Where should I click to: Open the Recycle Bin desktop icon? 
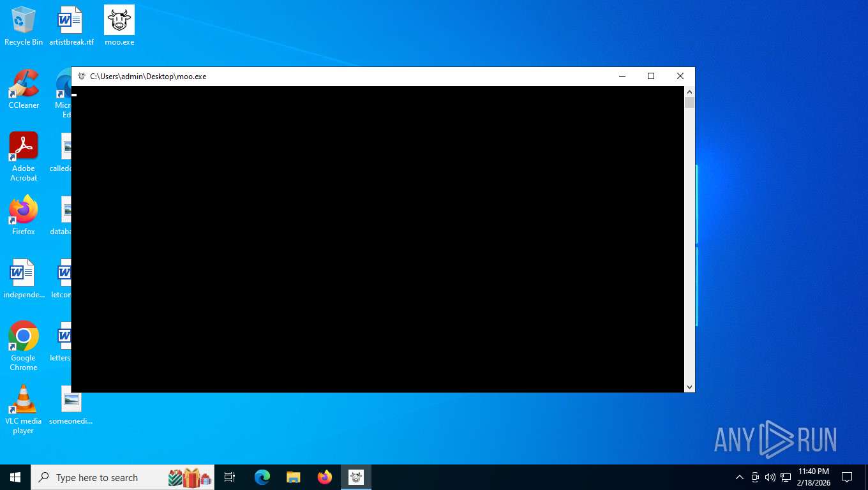[24, 26]
